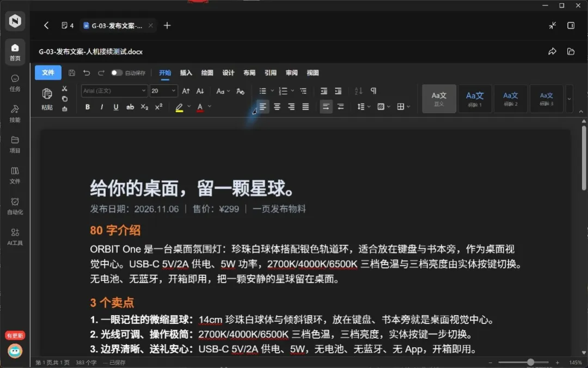Click the multilevel list icon
588x368 pixels.
click(x=303, y=91)
